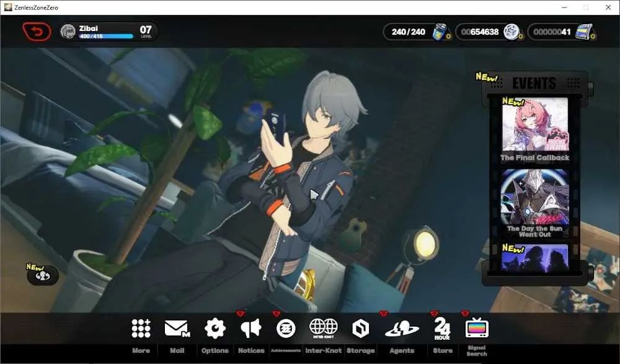Open the Mail envelope icon

pyautogui.click(x=177, y=329)
